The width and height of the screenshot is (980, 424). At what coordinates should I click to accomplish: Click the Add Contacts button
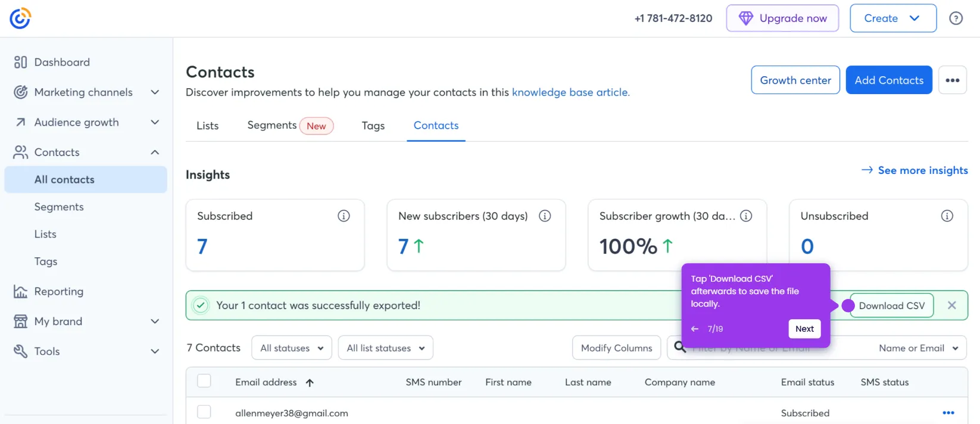coord(889,80)
